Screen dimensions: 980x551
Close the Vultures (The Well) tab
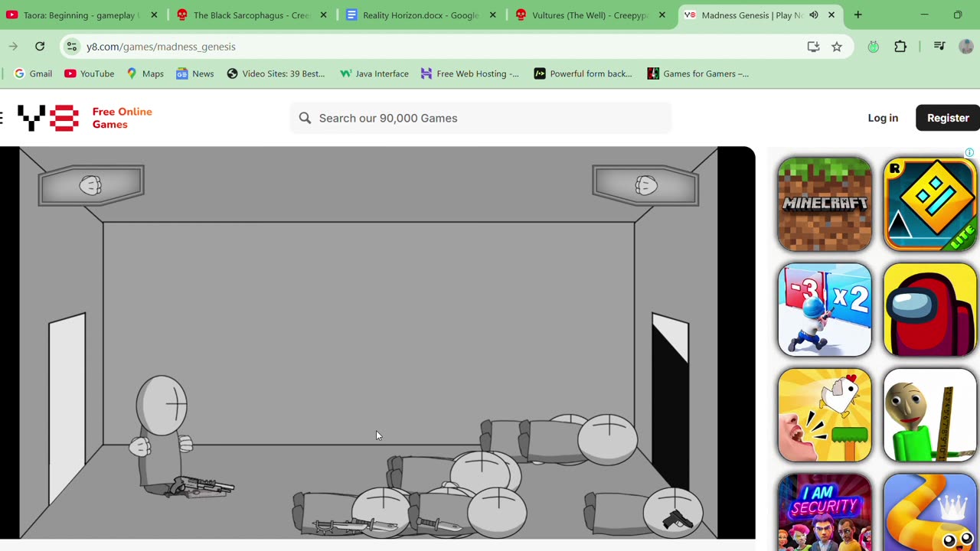pos(661,15)
